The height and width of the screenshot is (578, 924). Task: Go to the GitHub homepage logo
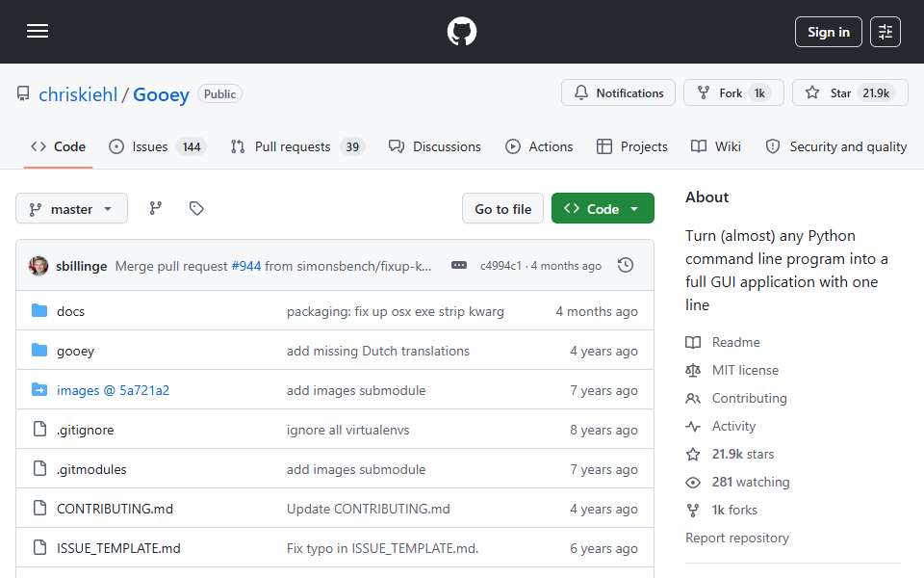coord(461,31)
